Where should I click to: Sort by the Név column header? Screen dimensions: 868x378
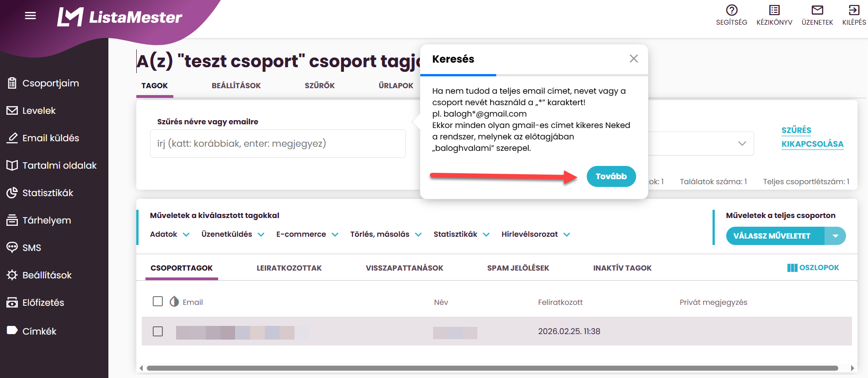(441, 302)
